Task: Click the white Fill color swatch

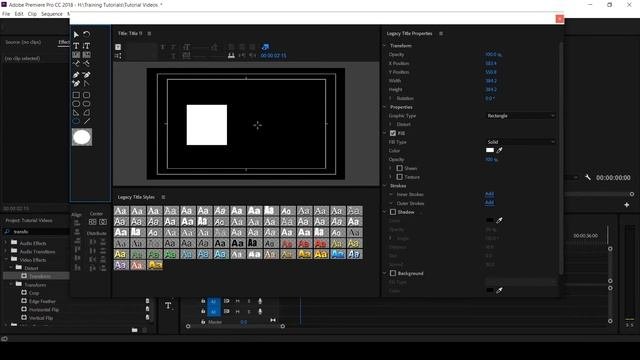Action: [x=490, y=150]
